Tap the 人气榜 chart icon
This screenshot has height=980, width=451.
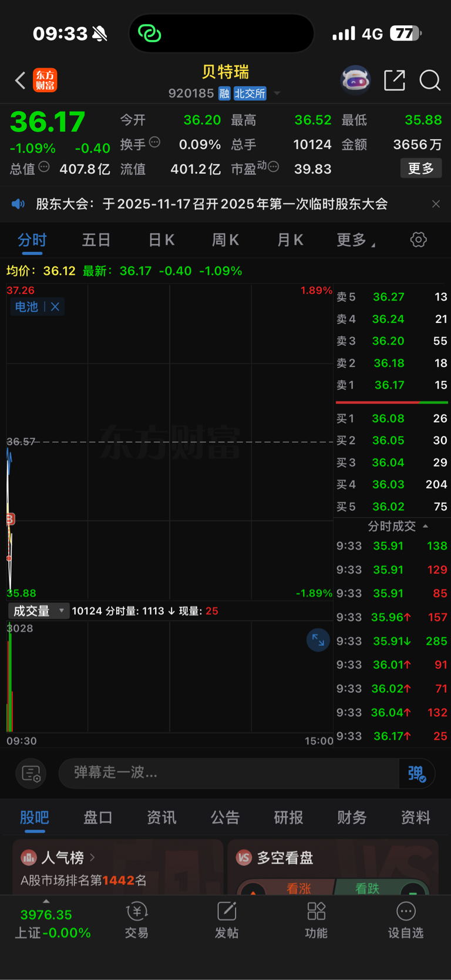29,858
